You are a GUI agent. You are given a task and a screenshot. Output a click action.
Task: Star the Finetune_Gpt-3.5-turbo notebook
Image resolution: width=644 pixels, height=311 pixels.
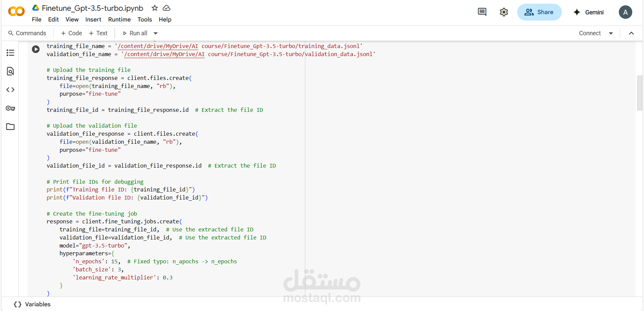pos(155,8)
